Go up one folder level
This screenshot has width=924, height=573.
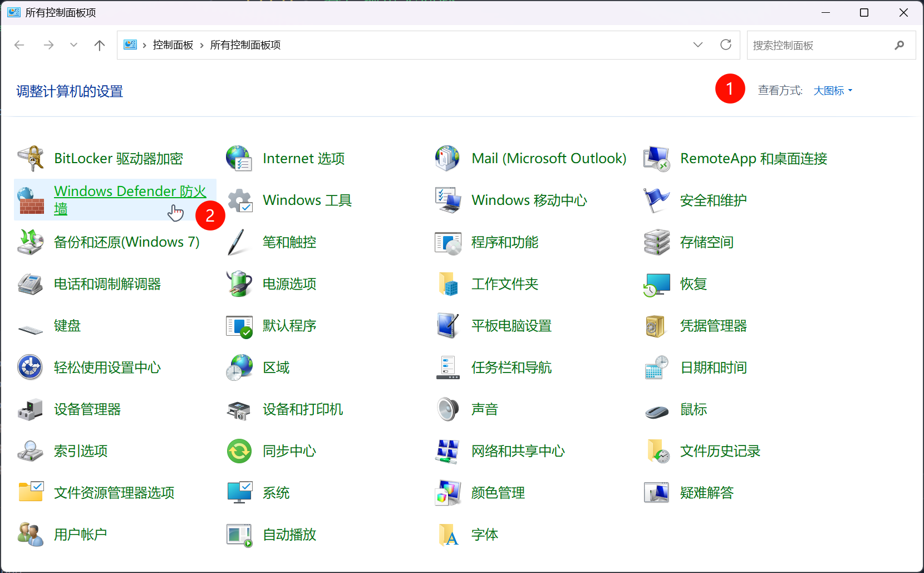click(x=100, y=45)
